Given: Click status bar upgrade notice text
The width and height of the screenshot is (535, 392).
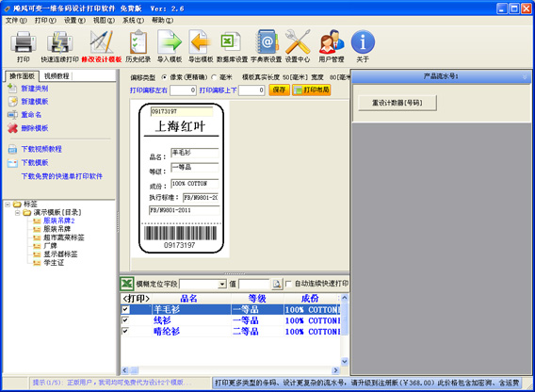Looking at the screenshot, I should point(366,383).
